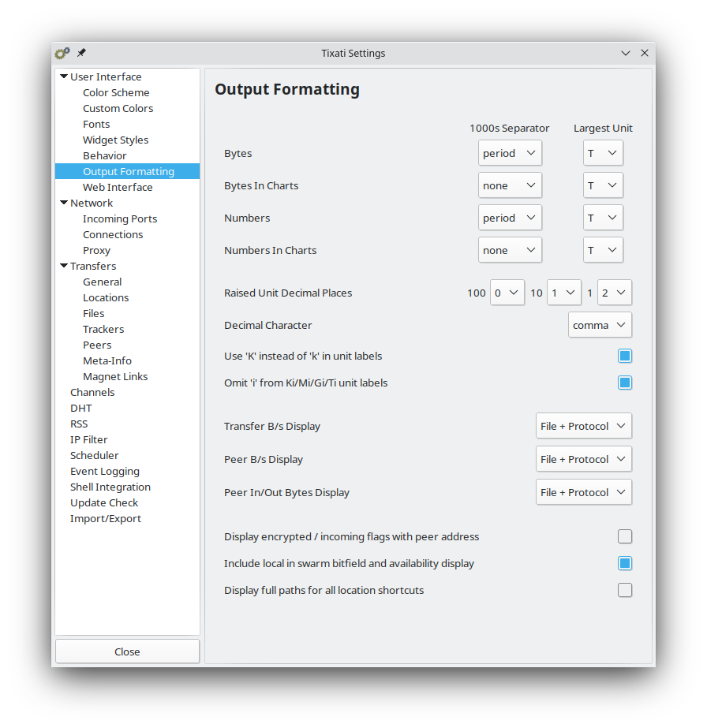The width and height of the screenshot is (707, 728).
Task: Enable full paths for location shortcuts
Action: pos(624,590)
